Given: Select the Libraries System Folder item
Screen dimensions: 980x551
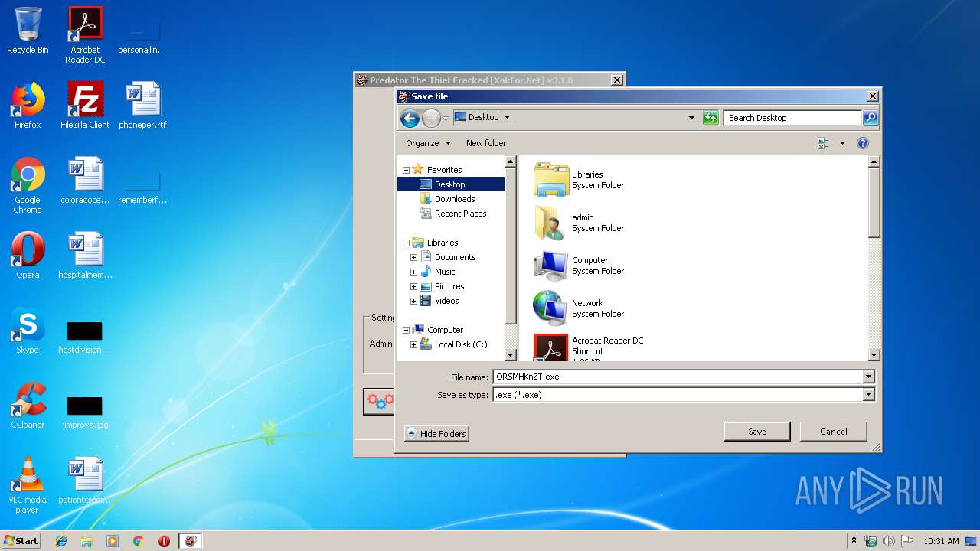Looking at the screenshot, I should [580, 180].
